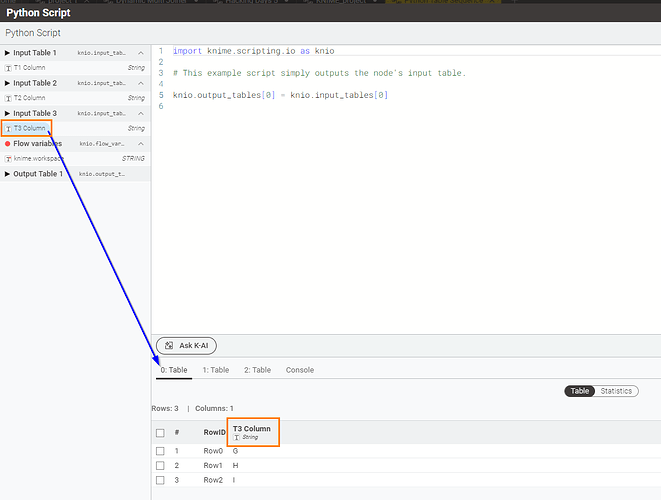Viewport: 661px width, 500px height.
Task: Click the Input Table 1 triangle icon
Action: pyautogui.click(x=8, y=52)
